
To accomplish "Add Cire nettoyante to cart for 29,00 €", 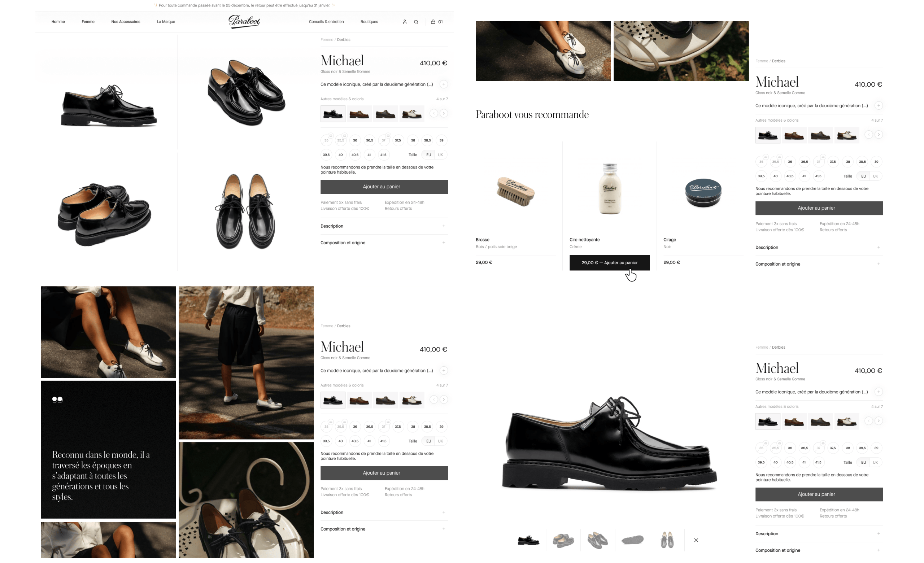I will [609, 263].
